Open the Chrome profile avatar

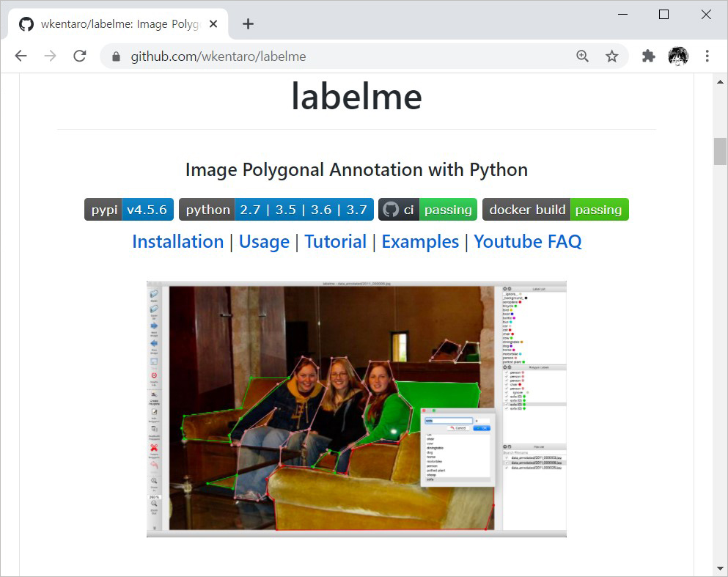(x=678, y=56)
